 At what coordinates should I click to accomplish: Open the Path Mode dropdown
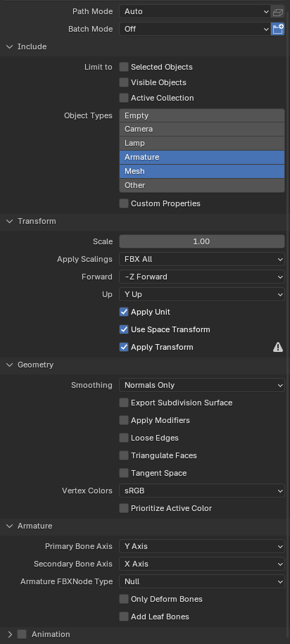click(195, 11)
